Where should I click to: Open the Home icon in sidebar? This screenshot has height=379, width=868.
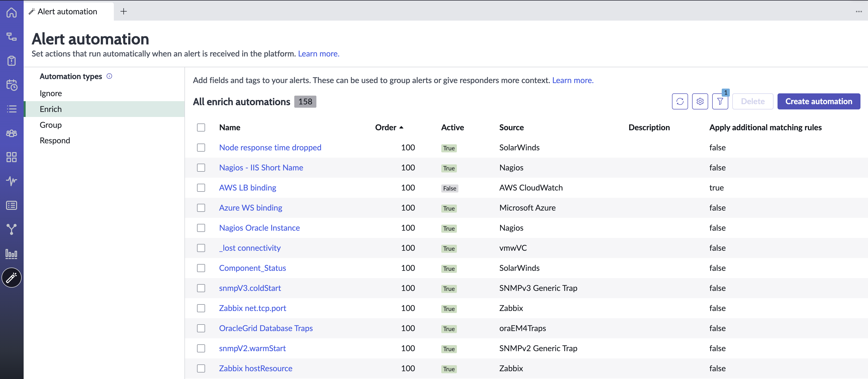tap(12, 13)
